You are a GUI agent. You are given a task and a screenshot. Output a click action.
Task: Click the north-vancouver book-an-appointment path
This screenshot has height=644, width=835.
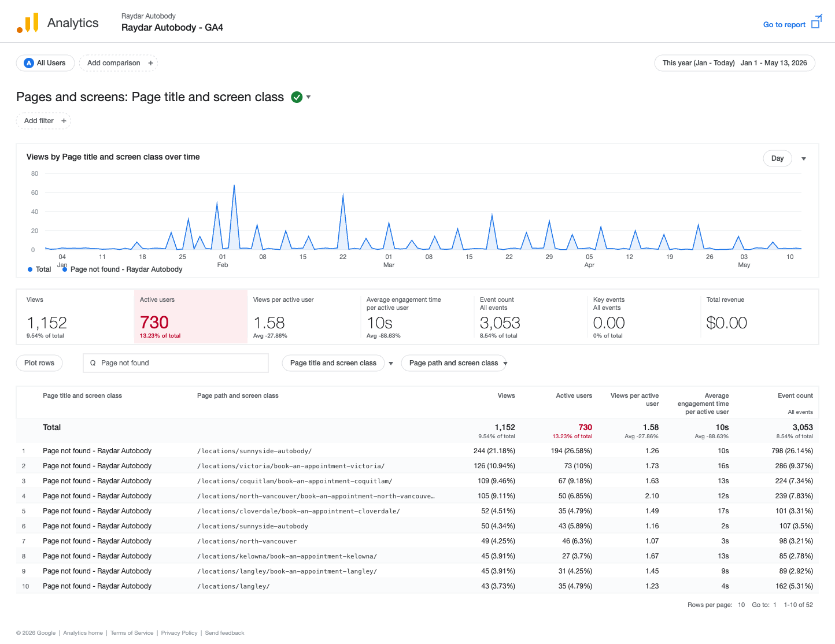tap(316, 496)
